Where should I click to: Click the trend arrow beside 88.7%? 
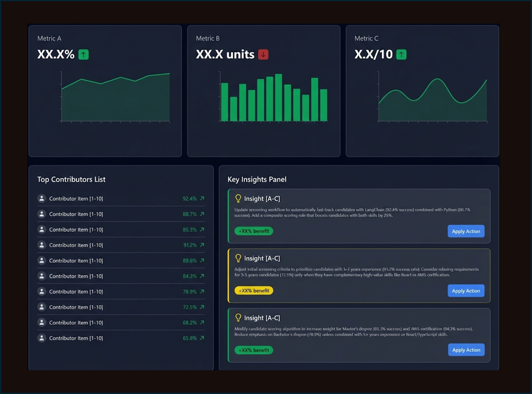[x=202, y=214]
